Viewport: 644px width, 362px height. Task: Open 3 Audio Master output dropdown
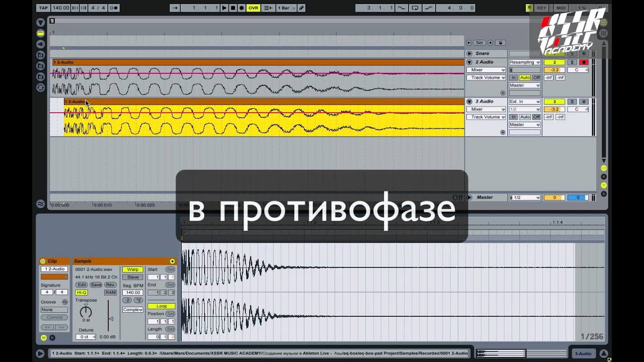[525, 125]
